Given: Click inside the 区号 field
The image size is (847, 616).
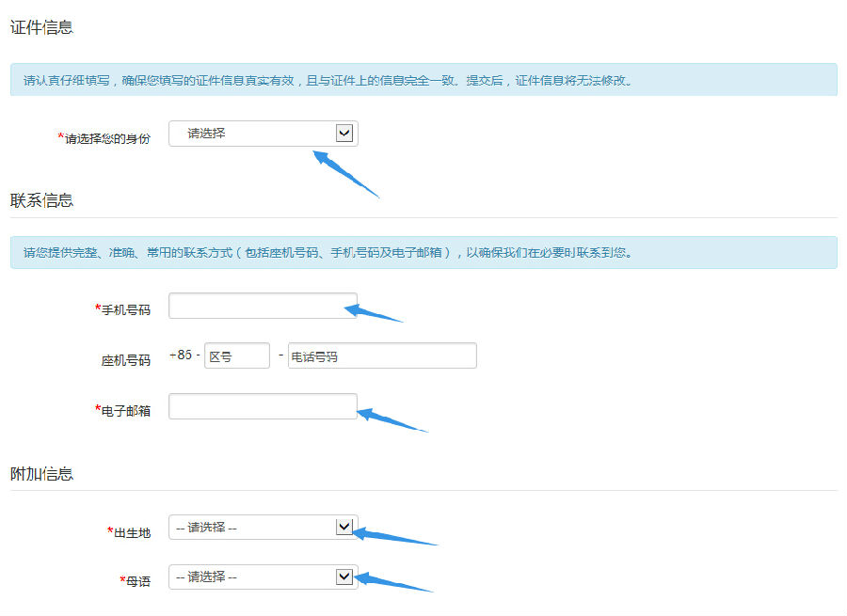Looking at the screenshot, I should (236, 355).
